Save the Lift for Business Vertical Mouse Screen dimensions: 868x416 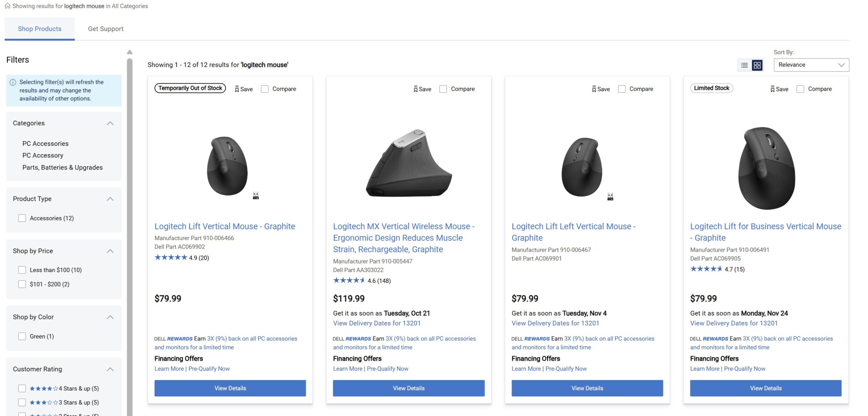[779, 89]
